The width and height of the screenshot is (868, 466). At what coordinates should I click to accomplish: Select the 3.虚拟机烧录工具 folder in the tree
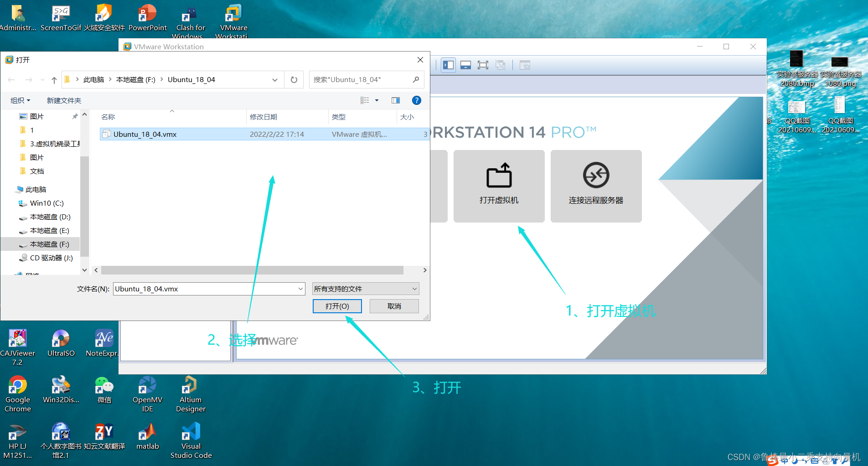(49, 144)
